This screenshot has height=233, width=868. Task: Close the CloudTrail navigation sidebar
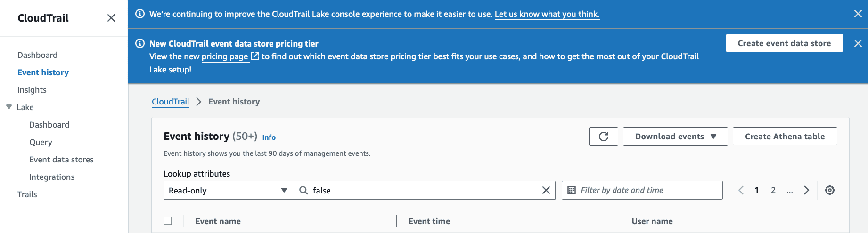tap(111, 18)
